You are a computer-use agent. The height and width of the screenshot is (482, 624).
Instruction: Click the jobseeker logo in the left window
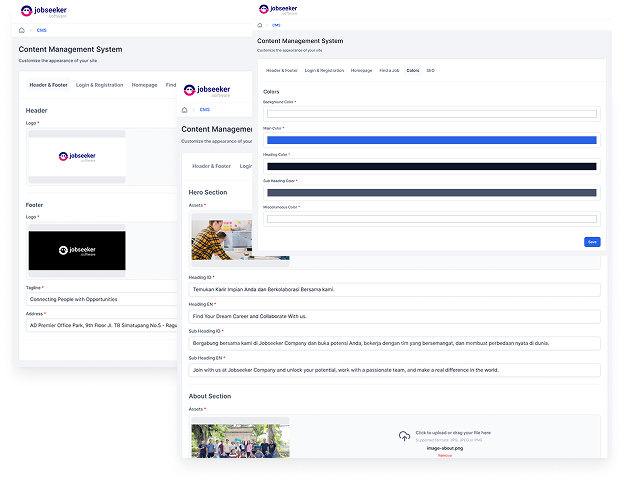pyautogui.click(x=44, y=11)
